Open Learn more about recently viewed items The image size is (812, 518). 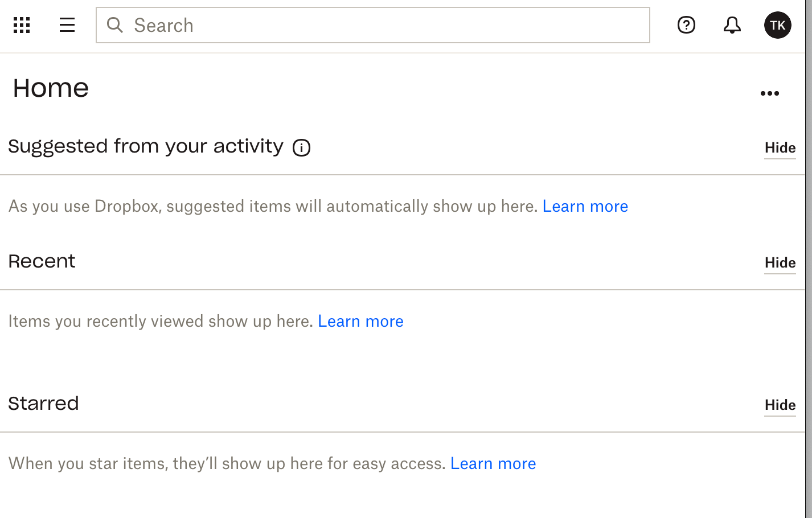(360, 321)
